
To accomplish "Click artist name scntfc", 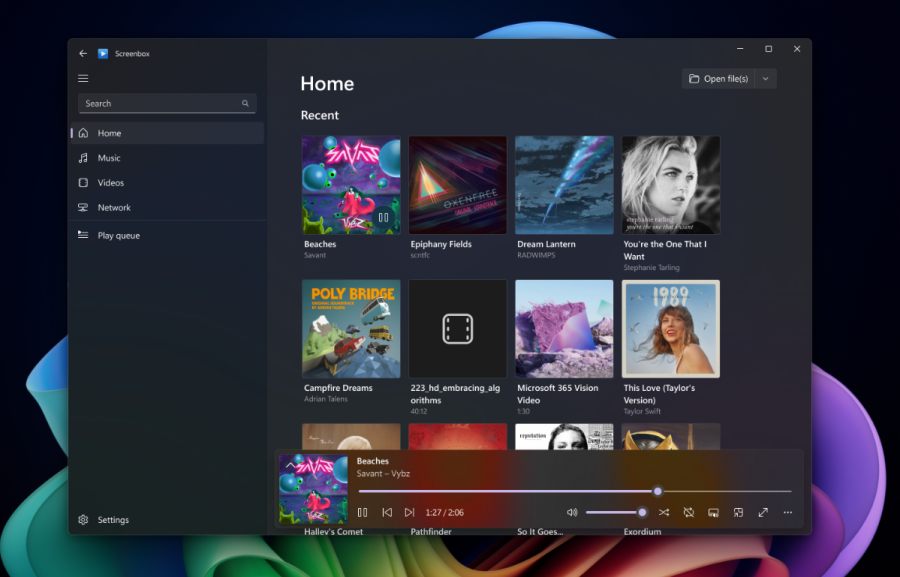I will 420,255.
